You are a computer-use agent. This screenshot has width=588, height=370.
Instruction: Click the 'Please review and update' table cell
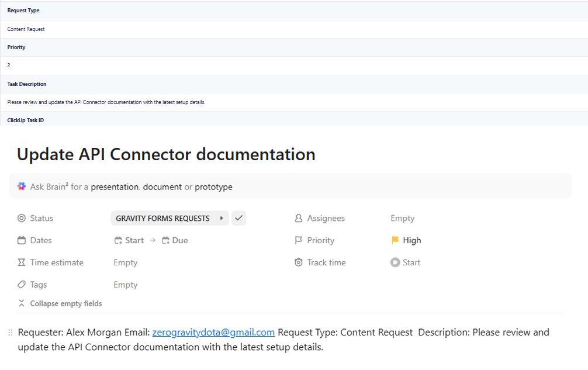pos(294,102)
